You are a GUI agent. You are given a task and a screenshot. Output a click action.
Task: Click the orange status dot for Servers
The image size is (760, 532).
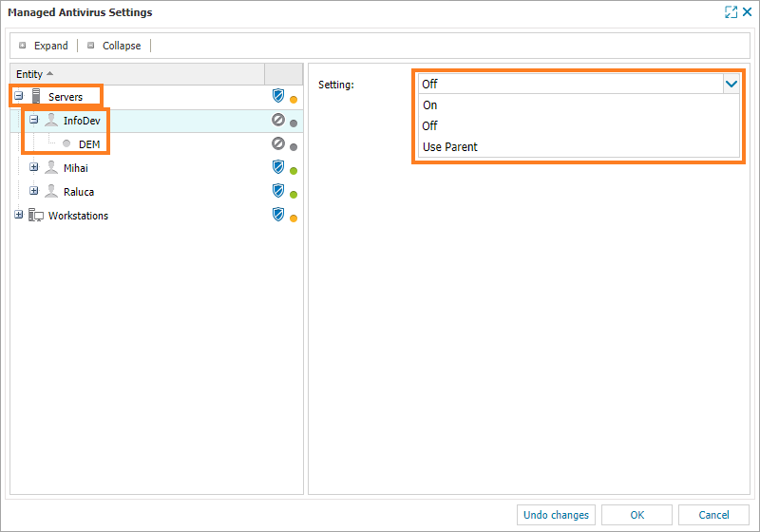[x=294, y=100]
